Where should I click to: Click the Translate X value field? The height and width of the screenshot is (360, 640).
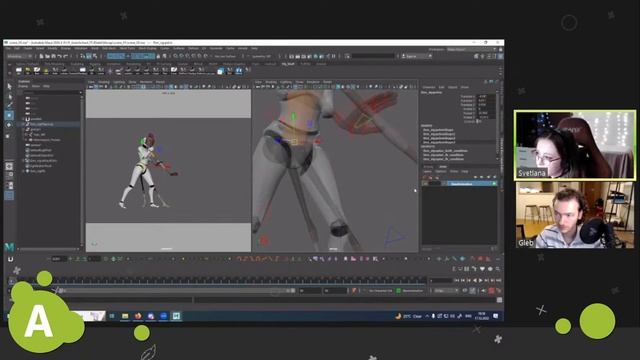(x=486, y=97)
